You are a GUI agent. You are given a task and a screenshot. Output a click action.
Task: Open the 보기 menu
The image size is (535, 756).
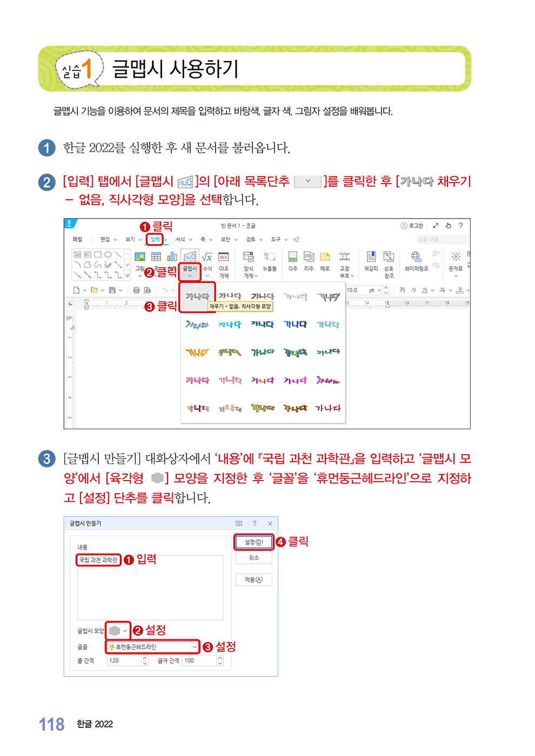tap(130, 239)
